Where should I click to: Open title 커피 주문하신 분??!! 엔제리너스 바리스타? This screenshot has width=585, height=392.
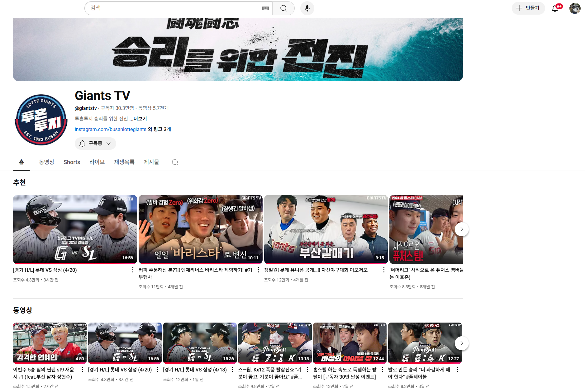coord(195,273)
